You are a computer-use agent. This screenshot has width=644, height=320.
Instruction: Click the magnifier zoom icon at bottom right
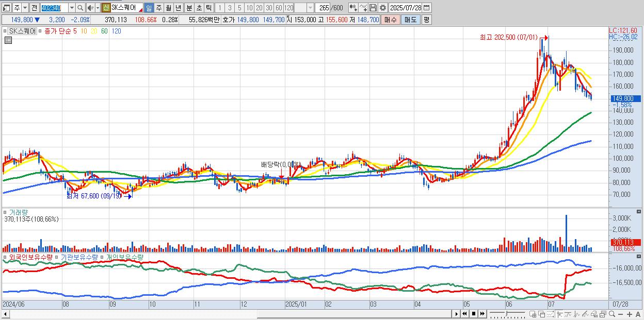pos(611,314)
